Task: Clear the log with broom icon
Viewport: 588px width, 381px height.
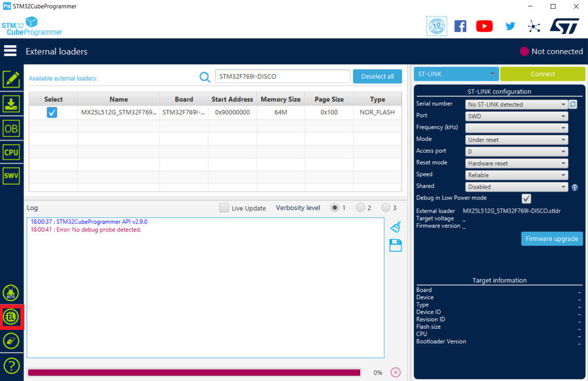Action: tap(396, 226)
